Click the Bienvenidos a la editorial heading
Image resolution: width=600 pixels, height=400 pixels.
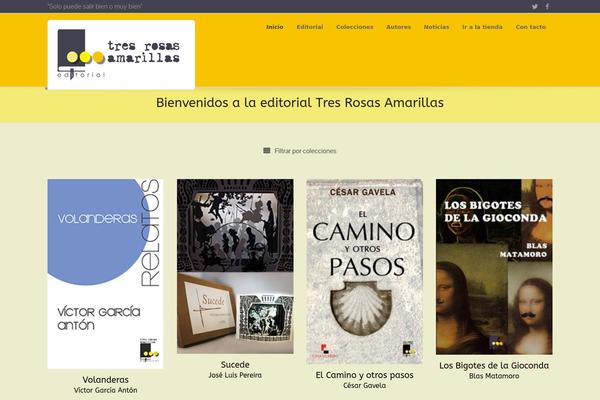[x=300, y=103]
